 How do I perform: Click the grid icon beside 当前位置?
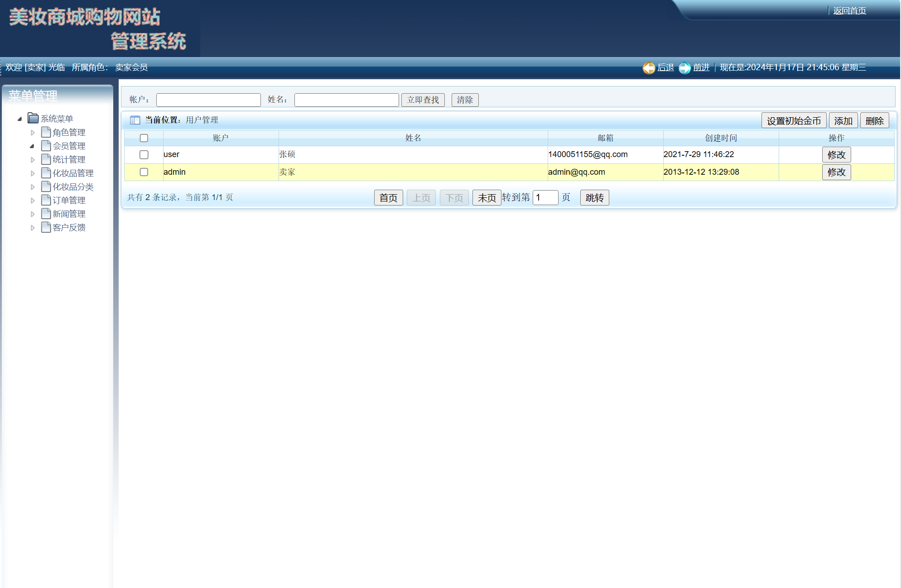tap(135, 120)
